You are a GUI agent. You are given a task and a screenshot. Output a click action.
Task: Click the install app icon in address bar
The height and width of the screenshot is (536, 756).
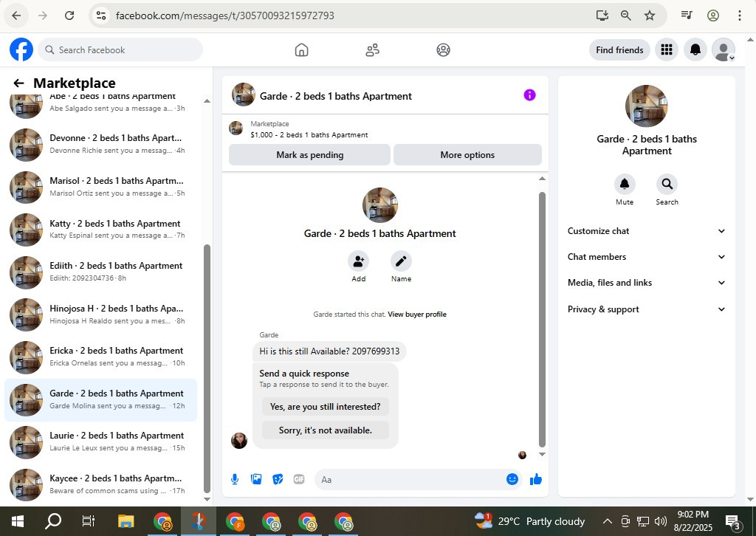click(602, 16)
